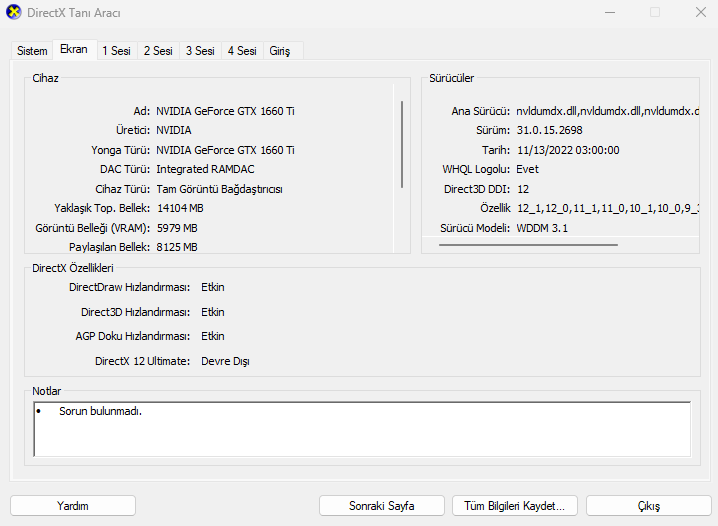Viewport: 718px width, 526px height.
Task: Open the 4 Sesi tab
Action: pyautogui.click(x=242, y=51)
